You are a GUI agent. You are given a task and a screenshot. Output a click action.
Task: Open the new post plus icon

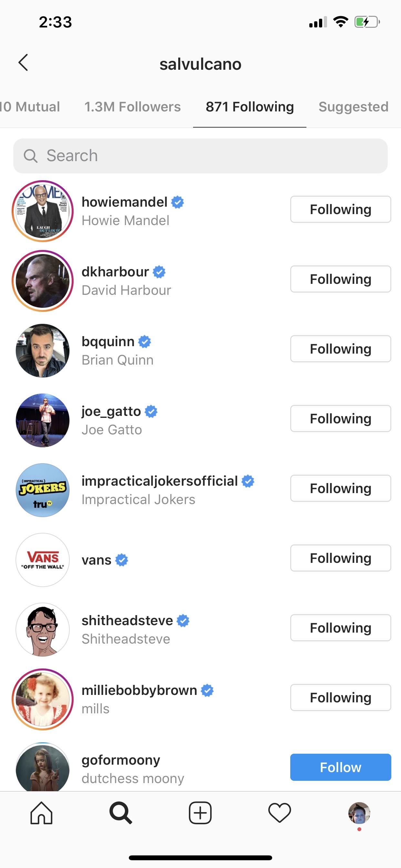(200, 813)
